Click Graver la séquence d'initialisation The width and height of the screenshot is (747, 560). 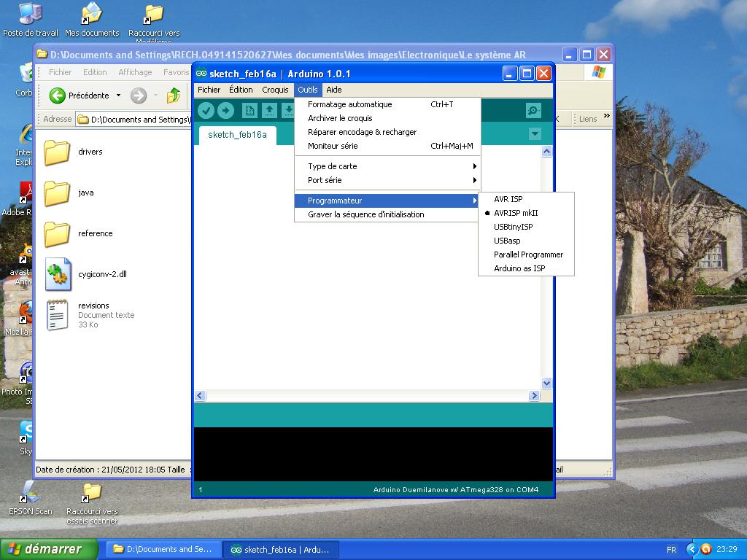point(365,214)
